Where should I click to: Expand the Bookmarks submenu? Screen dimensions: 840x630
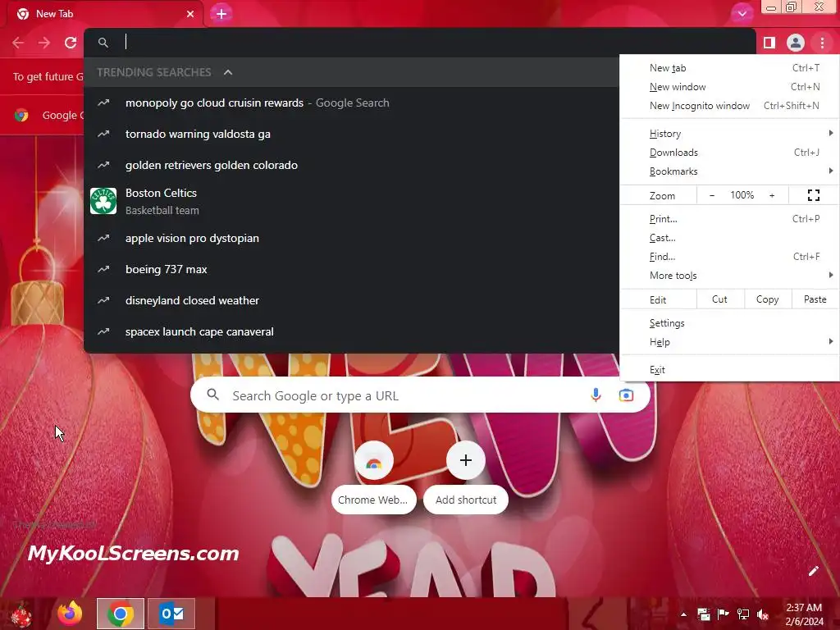click(729, 171)
